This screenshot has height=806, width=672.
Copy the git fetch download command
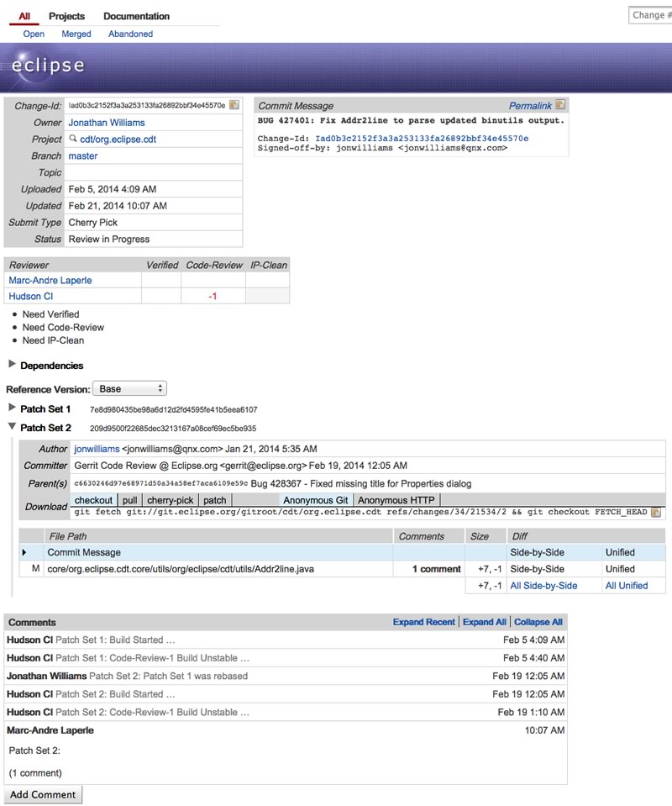pyautogui.click(x=656, y=512)
